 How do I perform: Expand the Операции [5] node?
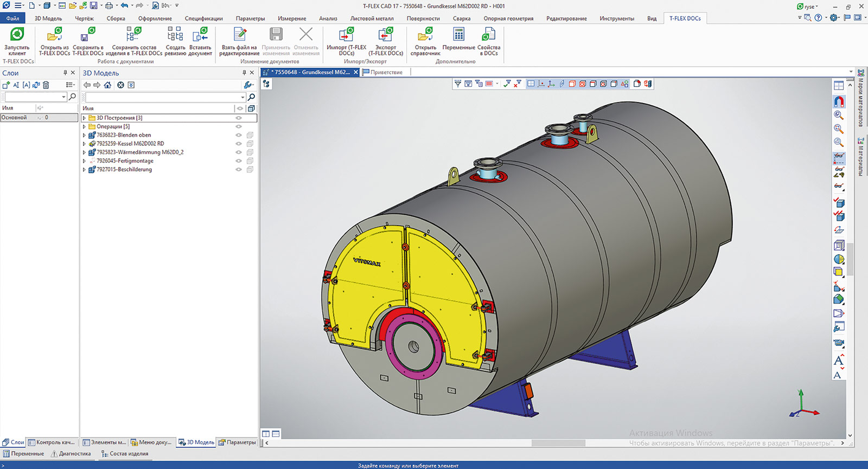(84, 126)
